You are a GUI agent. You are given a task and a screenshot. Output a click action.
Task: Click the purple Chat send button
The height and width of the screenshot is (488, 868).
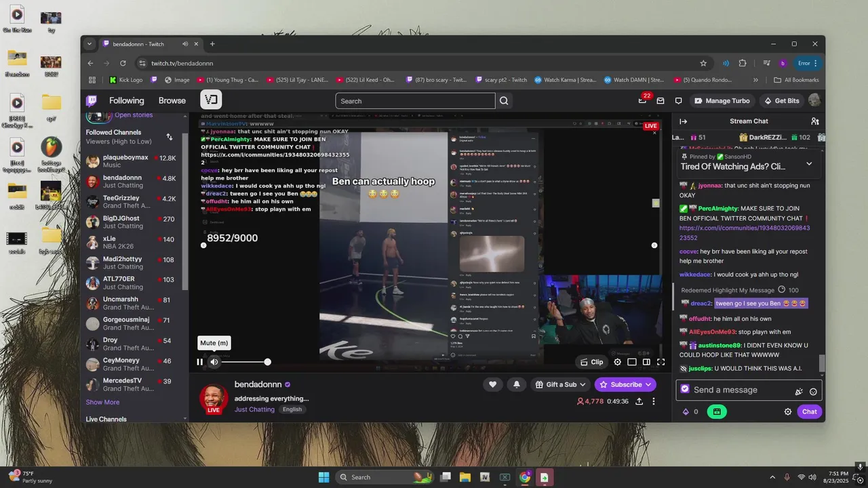[810, 411]
